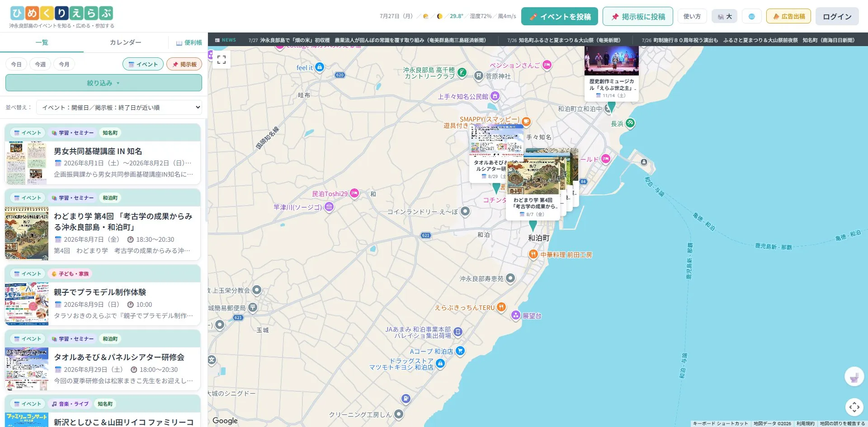The width and height of the screenshot is (868, 427).
Task: Click the わどまり学 第4回 map popup thumbnail
Action: pos(533,178)
